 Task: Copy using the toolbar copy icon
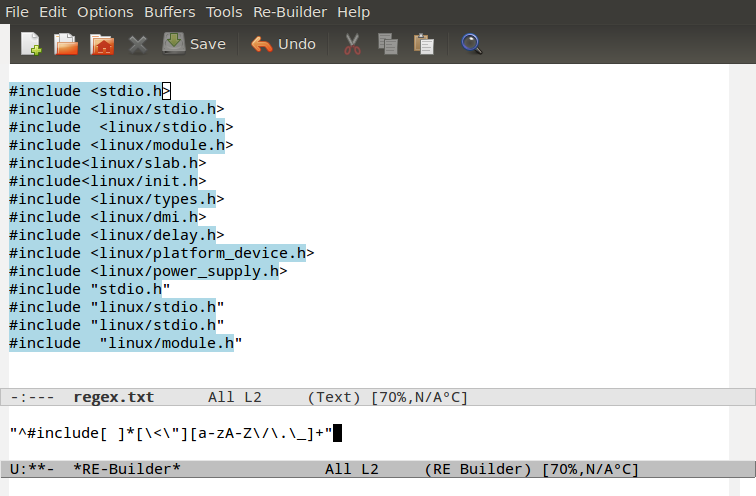pyautogui.click(x=388, y=44)
